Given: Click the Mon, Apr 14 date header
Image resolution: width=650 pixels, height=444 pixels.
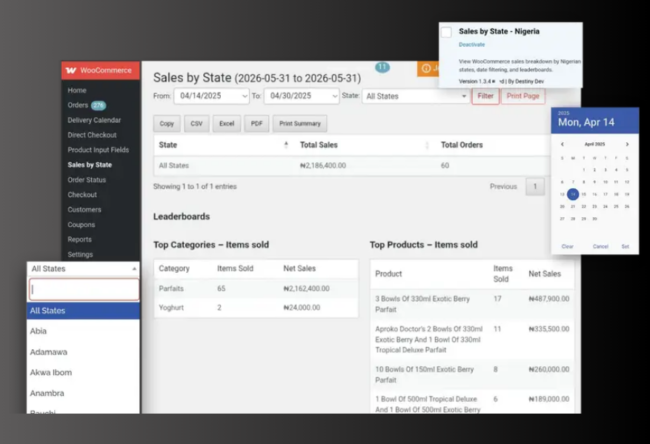Looking at the screenshot, I should tap(586, 122).
